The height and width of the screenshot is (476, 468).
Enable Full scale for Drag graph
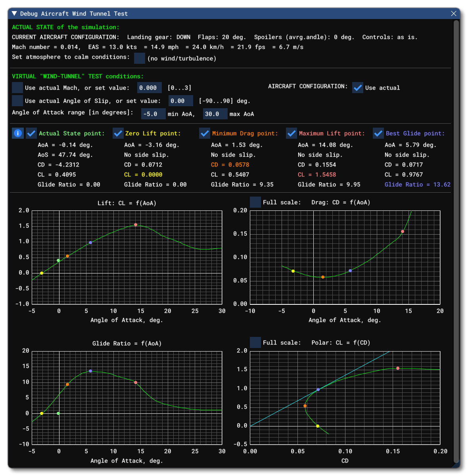(x=255, y=202)
